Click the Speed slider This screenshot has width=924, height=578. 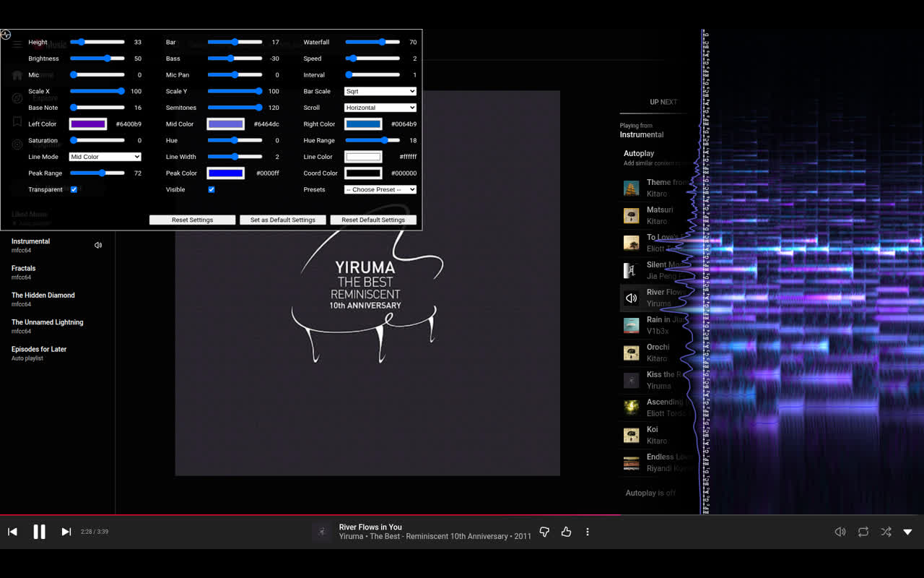[372, 59]
